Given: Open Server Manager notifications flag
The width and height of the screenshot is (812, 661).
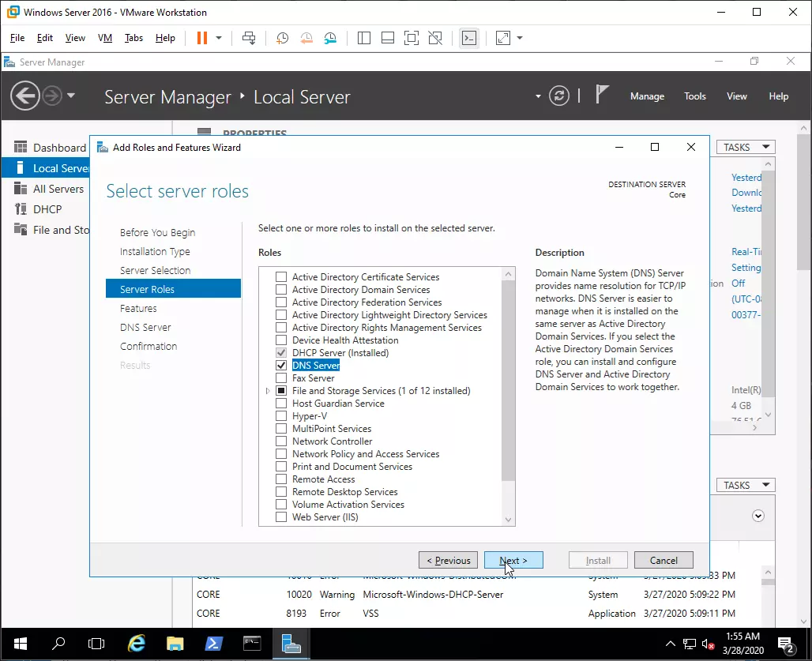Looking at the screenshot, I should (x=601, y=95).
